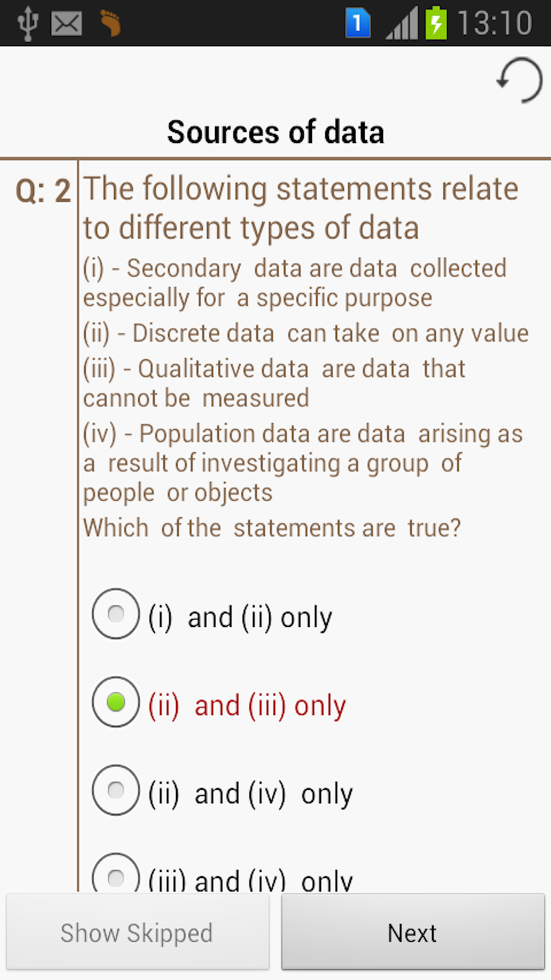Tap the 13:10 clock in status bar

tap(494, 23)
